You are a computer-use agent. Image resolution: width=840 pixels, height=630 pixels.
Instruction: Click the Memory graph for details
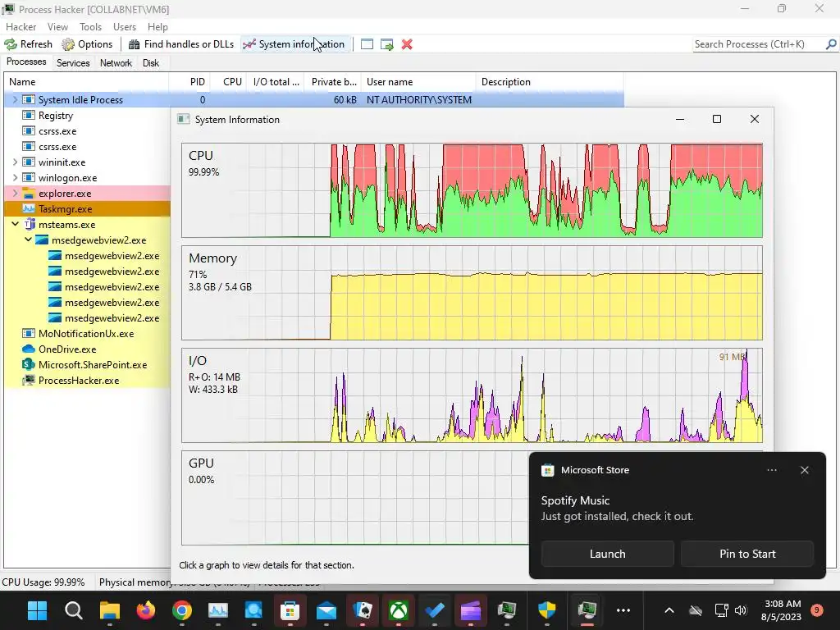click(x=472, y=293)
